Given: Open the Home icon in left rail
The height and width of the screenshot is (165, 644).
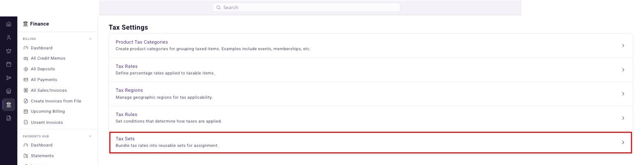Looking at the screenshot, I should click(x=9, y=24).
